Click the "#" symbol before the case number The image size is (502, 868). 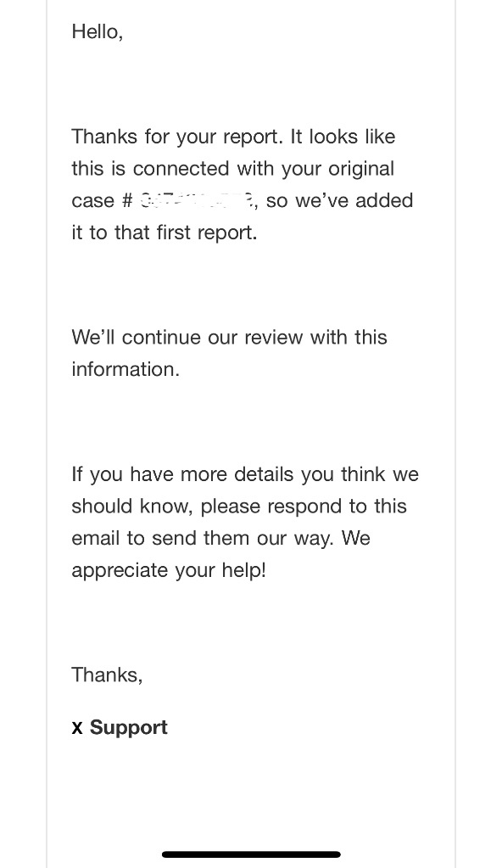pos(126,200)
